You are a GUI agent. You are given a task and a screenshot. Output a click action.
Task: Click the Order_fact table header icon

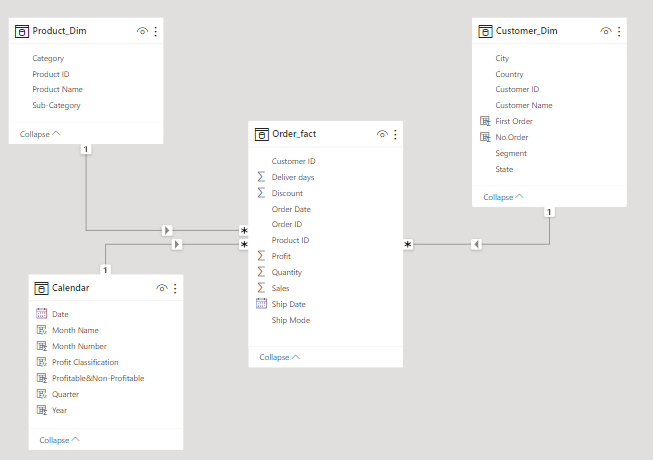pyautogui.click(x=262, y=134)
